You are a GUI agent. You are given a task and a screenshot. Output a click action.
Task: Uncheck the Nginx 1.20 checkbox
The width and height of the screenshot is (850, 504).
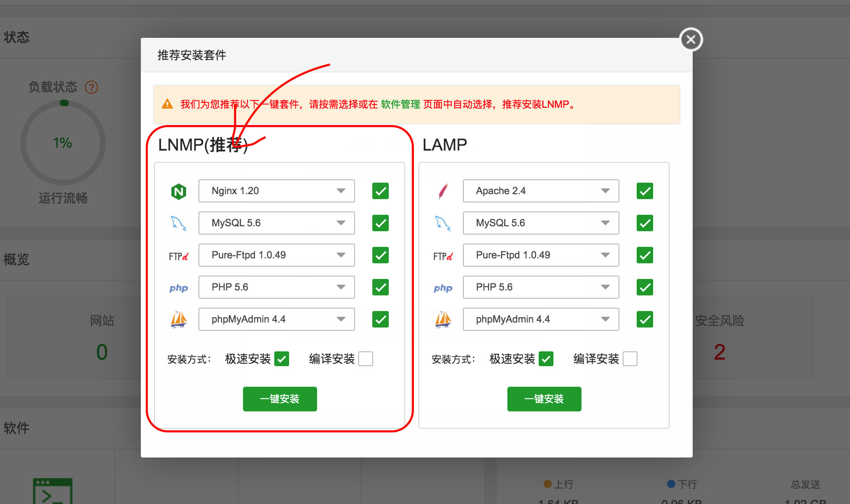coord(381,191)
